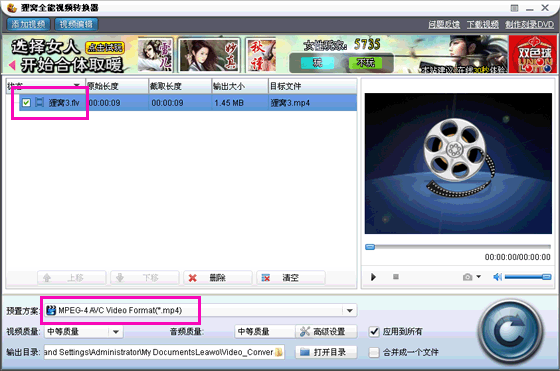
Task: Take a snapshot with the camera icon
Action: click(467, 277)
